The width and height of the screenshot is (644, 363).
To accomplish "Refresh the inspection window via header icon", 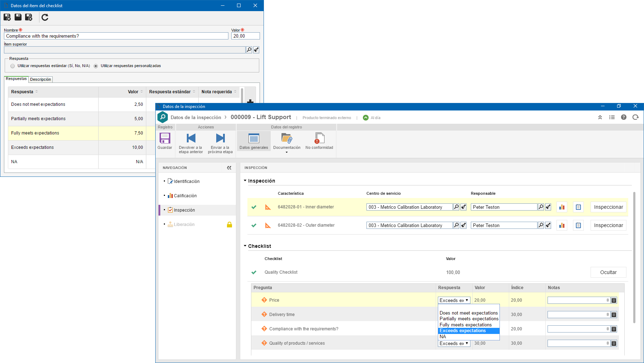I will click(x=636, y=117).
